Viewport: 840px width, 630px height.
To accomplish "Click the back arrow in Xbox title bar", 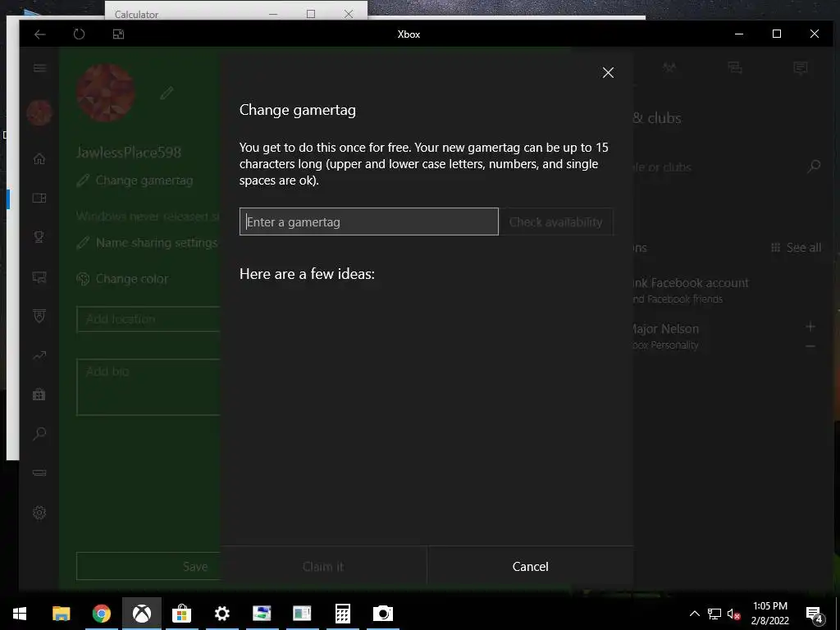I will (39, 34).
